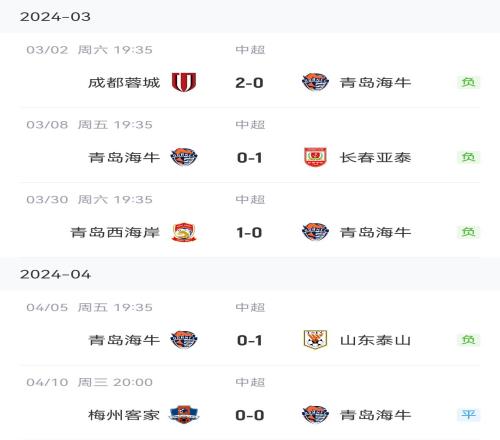Image resolution: width=500 pixels, height=440 pixels.
Task: Click team name 长春亚泰
Action: click(375, 157)
